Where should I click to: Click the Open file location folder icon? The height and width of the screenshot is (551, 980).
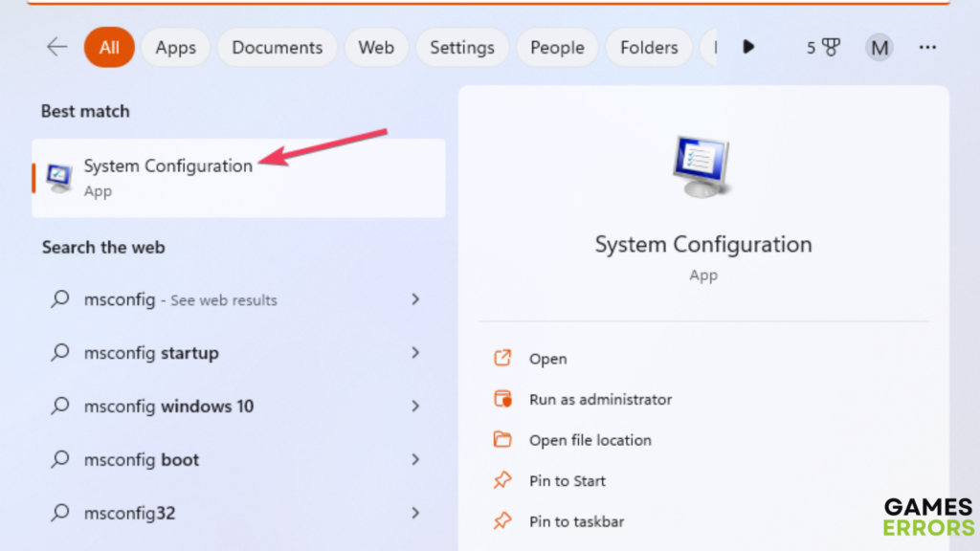pos(502,440)
